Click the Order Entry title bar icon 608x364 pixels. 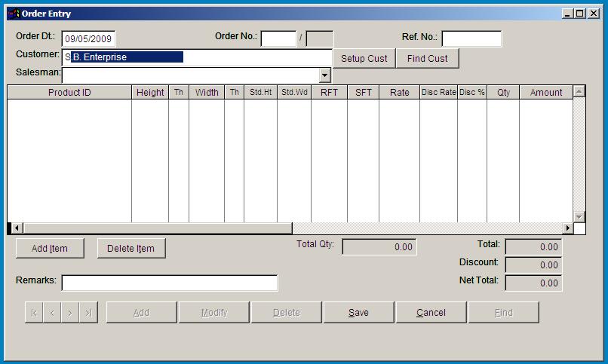[13, 13]
